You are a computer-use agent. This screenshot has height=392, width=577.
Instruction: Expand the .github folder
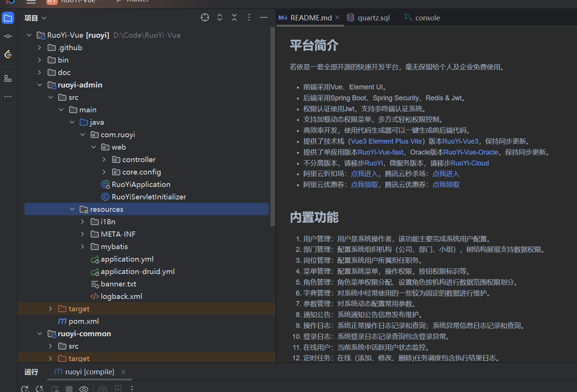coord(40,47)
